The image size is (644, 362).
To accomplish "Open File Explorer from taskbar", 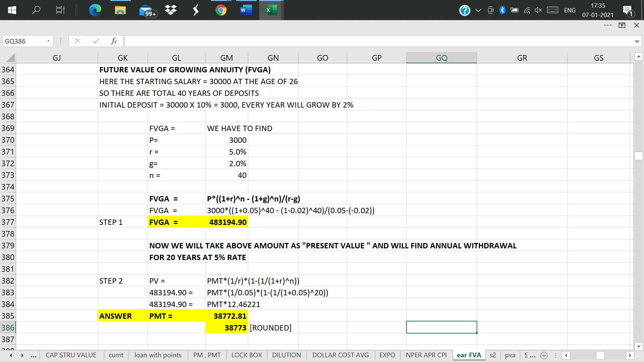I will 120,10.
